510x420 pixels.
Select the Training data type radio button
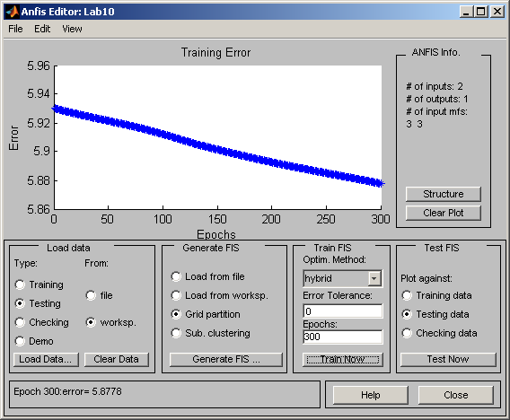[x=20, y=284]
